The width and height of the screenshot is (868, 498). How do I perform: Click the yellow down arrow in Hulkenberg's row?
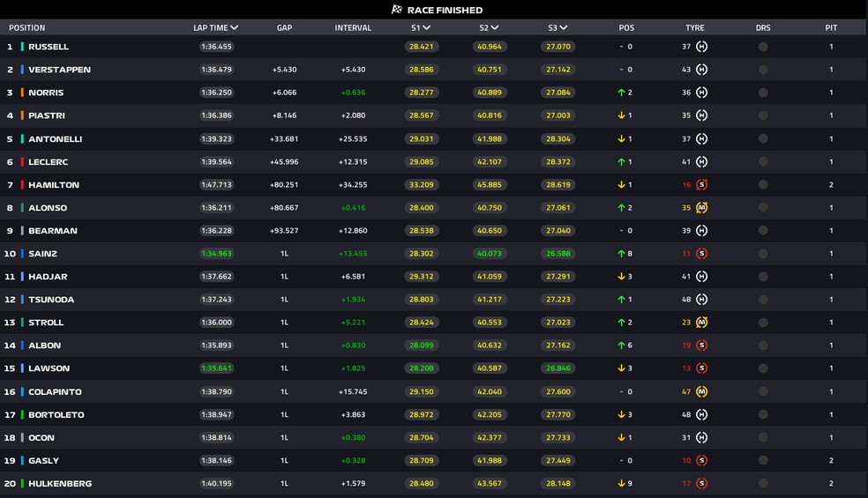(622, 483)
